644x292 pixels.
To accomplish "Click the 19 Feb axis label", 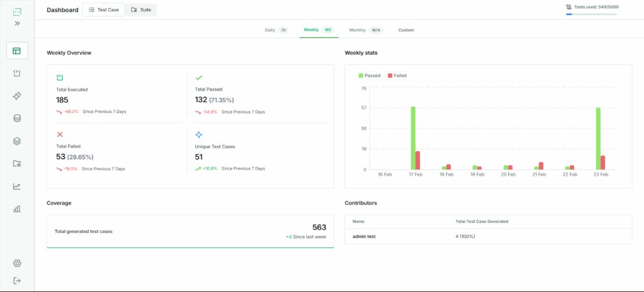I will 477,175.
